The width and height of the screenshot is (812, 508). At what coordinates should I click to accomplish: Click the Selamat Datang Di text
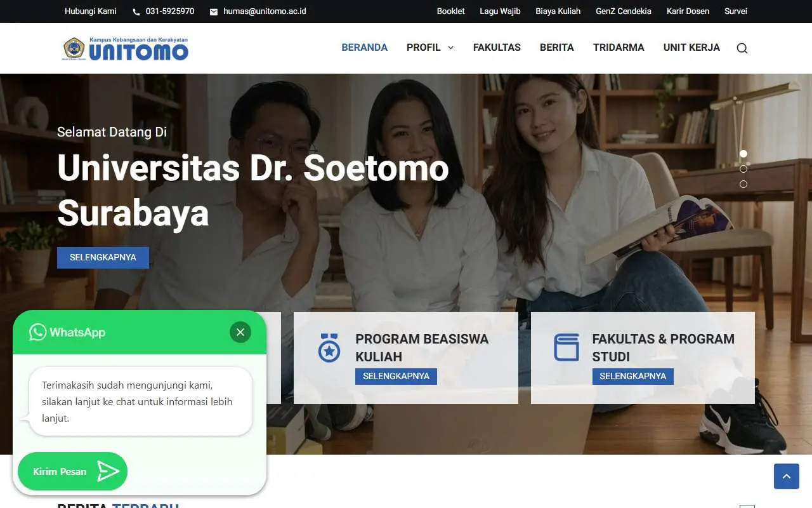pyautogui.click(x=112, y=132)
